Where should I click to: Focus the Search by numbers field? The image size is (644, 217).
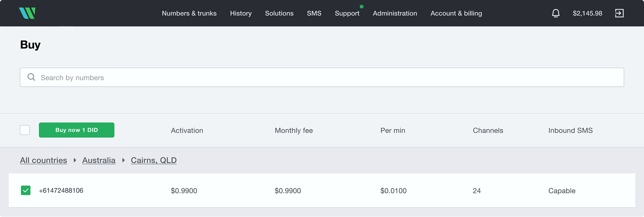click(x=322, y=77)
